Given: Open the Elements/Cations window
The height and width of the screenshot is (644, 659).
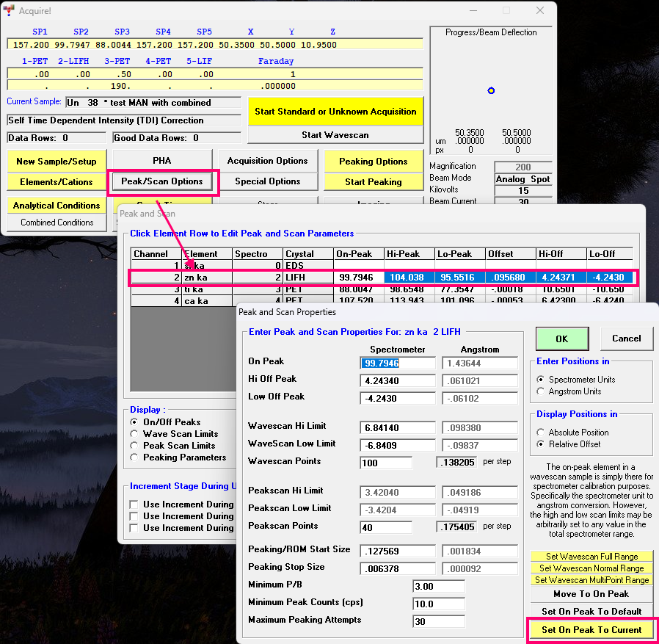Looking at the screenshot, I should pyautogui.click(x=57, y=182).
